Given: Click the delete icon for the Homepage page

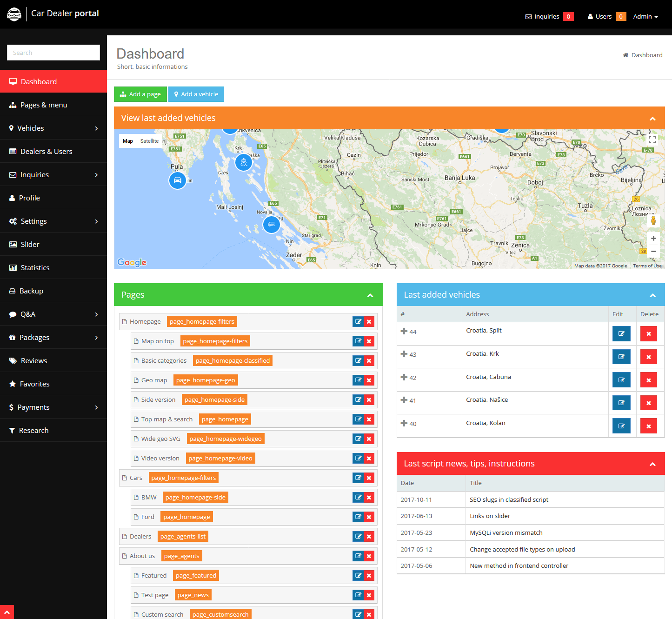Looking at the screenshot, I should pyautogui.click(x=369, y=321).
